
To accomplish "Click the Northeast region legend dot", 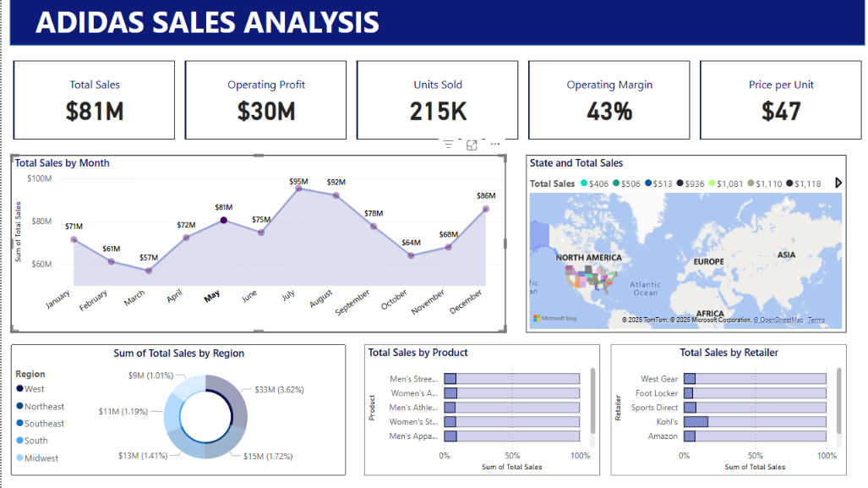I will pos(20,406).
